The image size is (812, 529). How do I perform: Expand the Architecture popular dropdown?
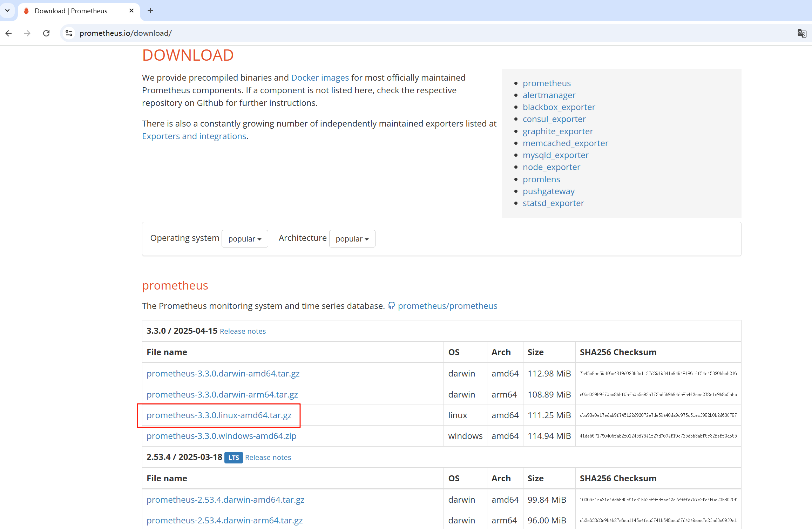click(x=352, y=239)
